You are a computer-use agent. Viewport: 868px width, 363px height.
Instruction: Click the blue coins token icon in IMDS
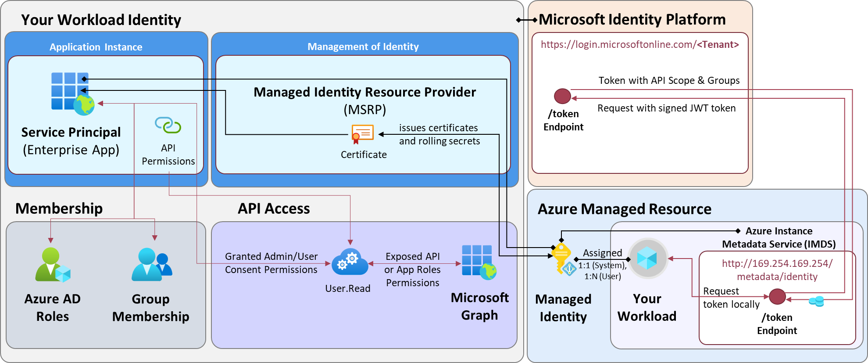816,301
